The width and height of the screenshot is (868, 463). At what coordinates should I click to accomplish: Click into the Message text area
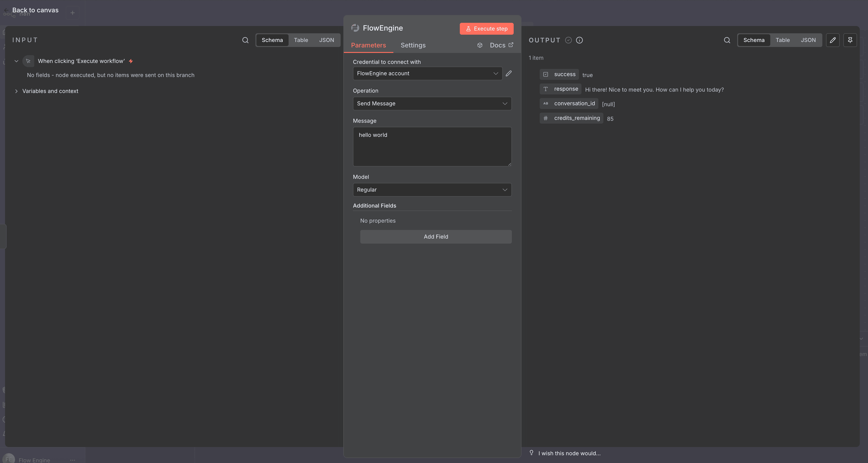pyautogui.click(x=432, y=146)
